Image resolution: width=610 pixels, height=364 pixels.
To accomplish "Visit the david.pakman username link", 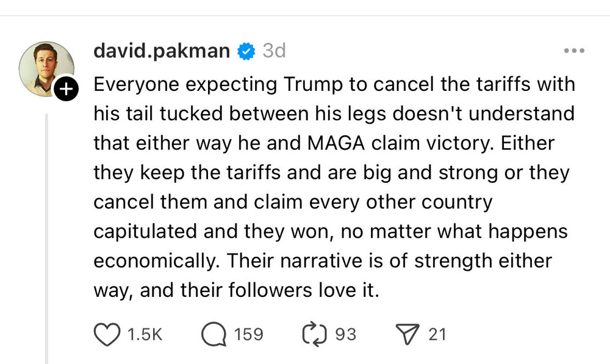I will 162,51.
